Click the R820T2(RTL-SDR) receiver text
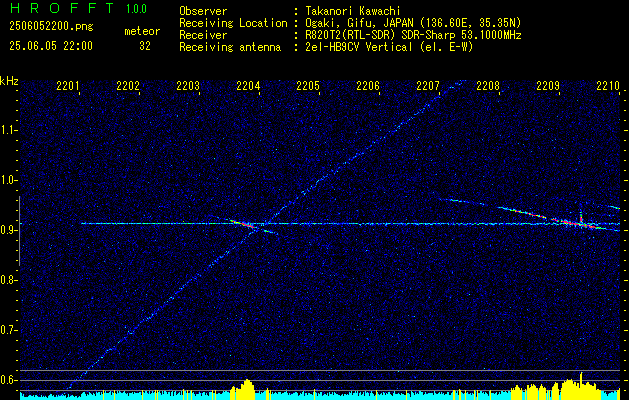 tap(413, 35)
